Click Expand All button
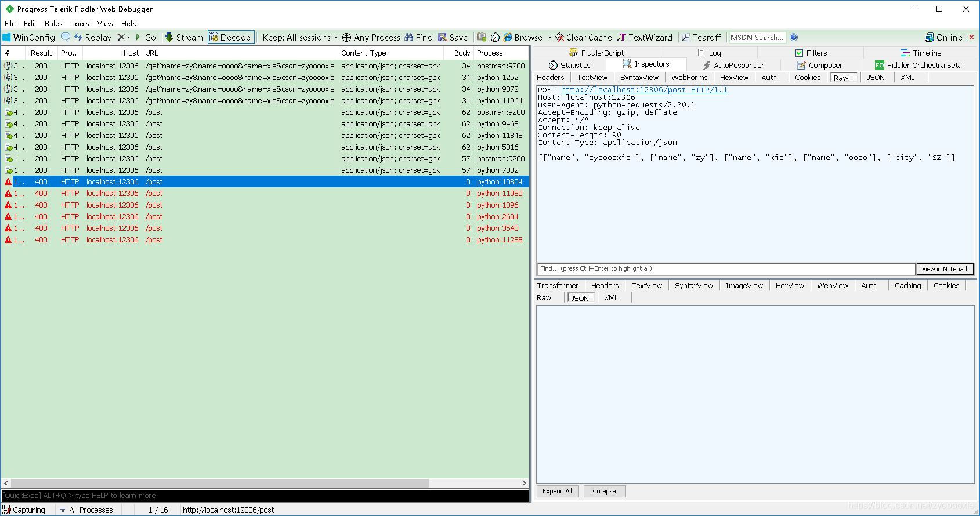This screenshot has height=516, width=980. tap(557, 491)
